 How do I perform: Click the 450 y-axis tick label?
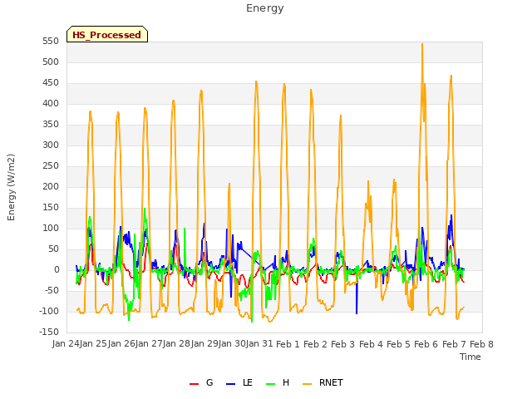click(51, 83)
